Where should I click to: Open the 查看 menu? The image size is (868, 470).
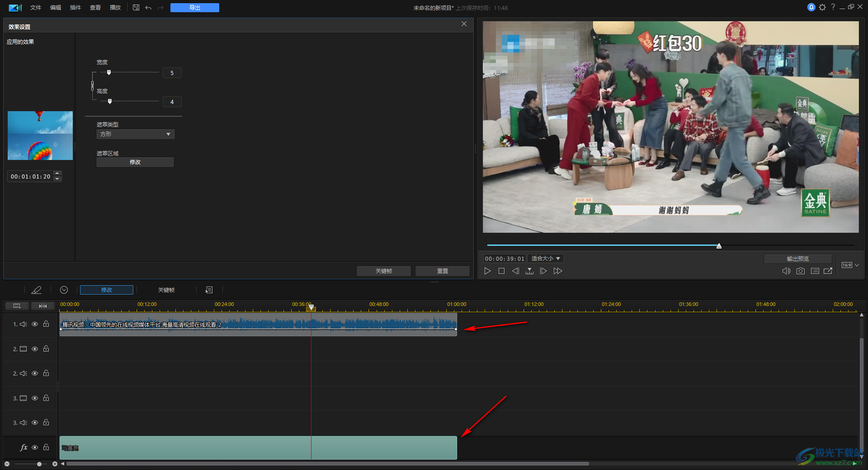coord(95,8)
